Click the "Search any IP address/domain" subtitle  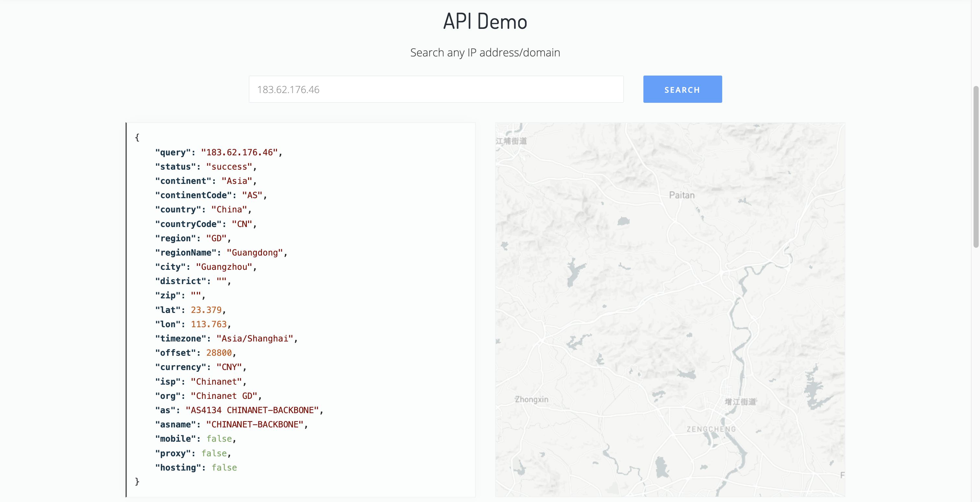[485, 53]
